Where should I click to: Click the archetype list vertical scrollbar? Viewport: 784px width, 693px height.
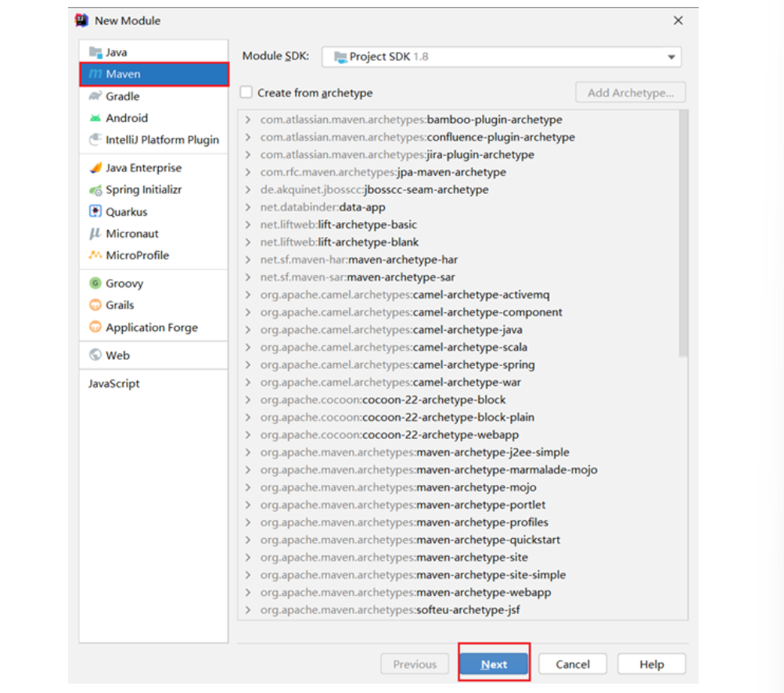click(x=683, y=234)
